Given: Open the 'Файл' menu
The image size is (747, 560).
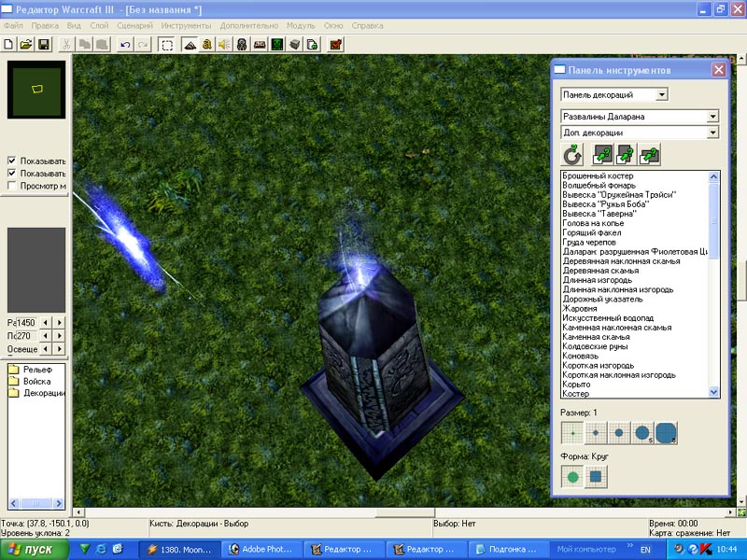Looking at the screenshot, I should coord(13,26).
